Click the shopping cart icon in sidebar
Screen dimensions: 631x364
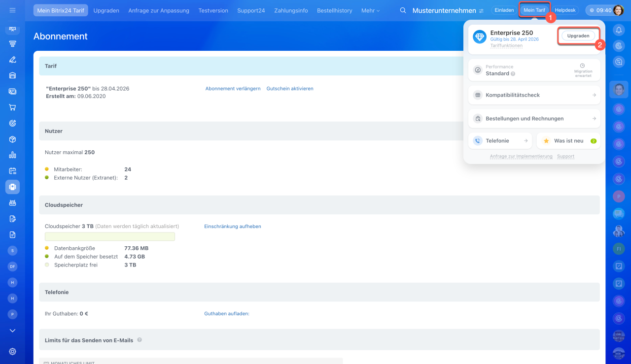12,107
